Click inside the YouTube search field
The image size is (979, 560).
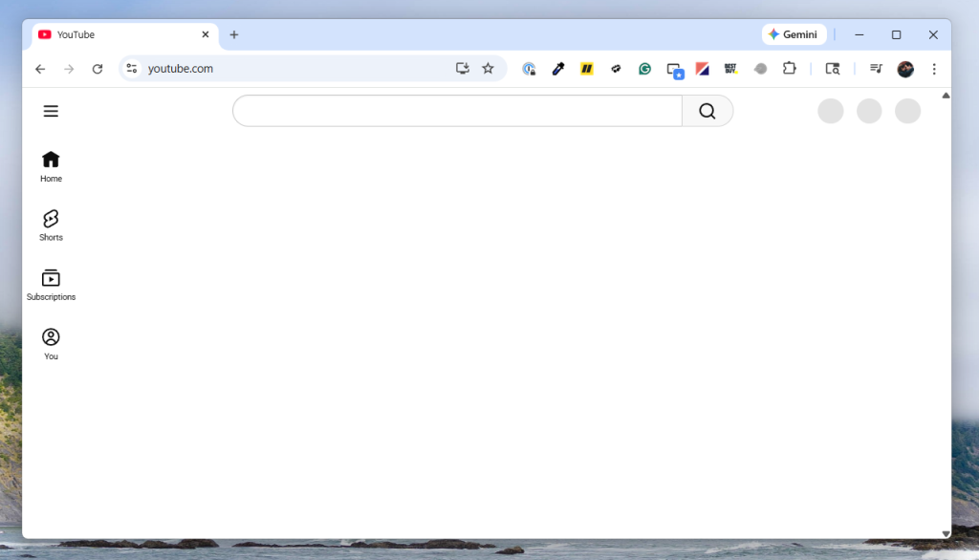pos(457,111)
